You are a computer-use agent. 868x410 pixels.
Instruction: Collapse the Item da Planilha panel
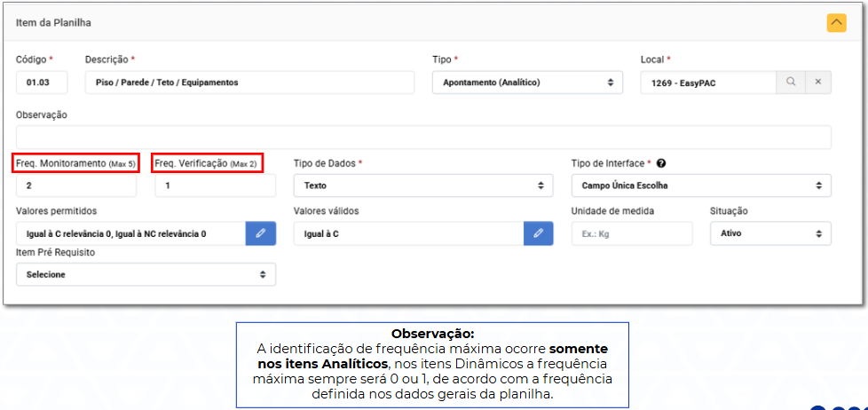coord(836,22)
